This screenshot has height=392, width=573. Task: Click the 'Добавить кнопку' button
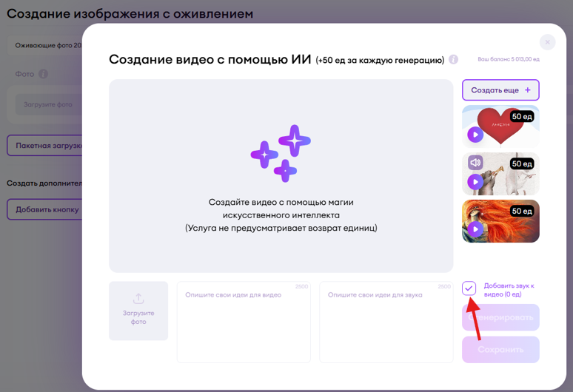[x=46, y=209]
